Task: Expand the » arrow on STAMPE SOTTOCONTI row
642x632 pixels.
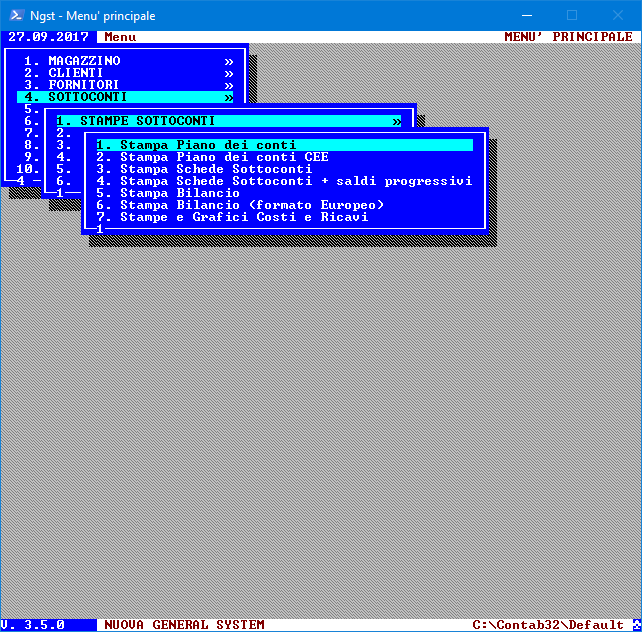Action: [x=397, y=121]
